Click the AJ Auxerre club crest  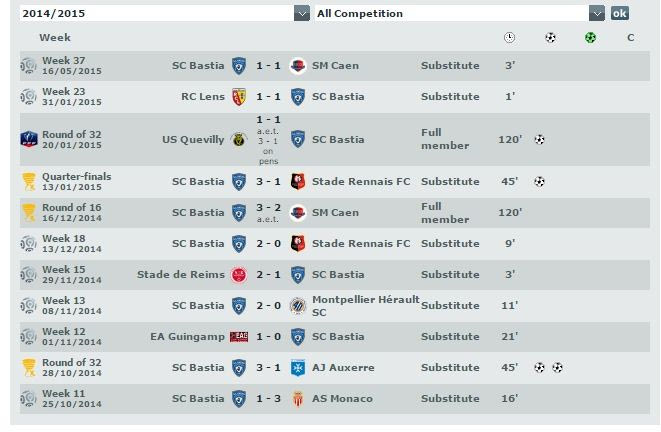point(297,367)
